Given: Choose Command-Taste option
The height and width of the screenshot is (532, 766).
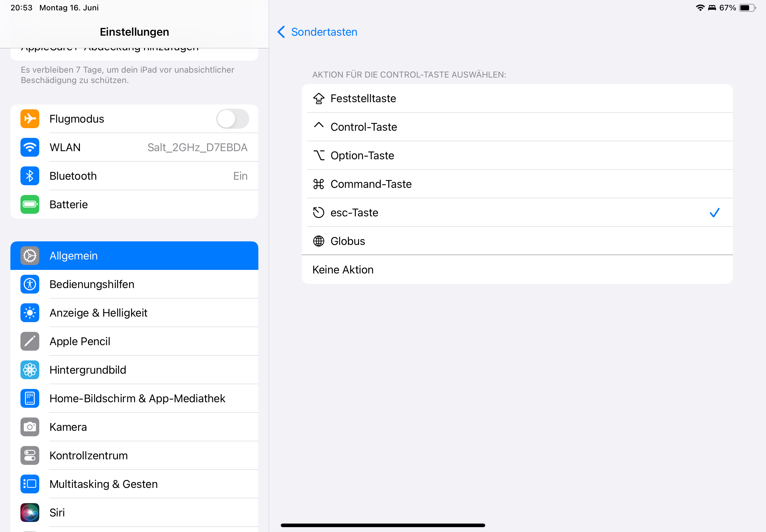Looking at the screenshot, I should coord(371,184).
